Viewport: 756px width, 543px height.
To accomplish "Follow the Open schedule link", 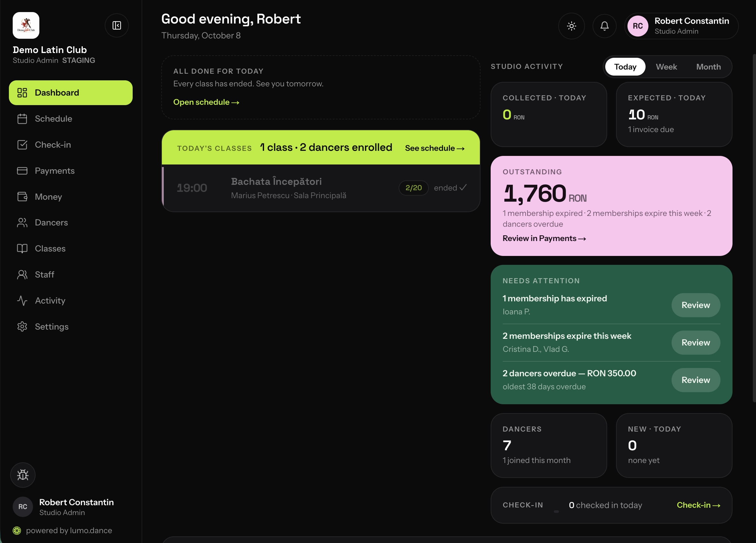I will 206,102.
